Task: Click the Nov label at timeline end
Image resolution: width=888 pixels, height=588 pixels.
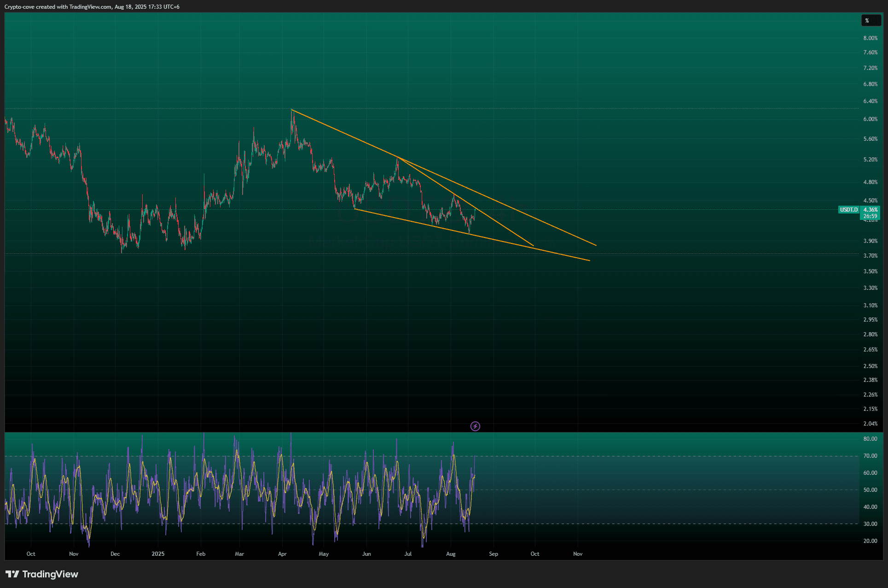Action: [x=577, y=554]
